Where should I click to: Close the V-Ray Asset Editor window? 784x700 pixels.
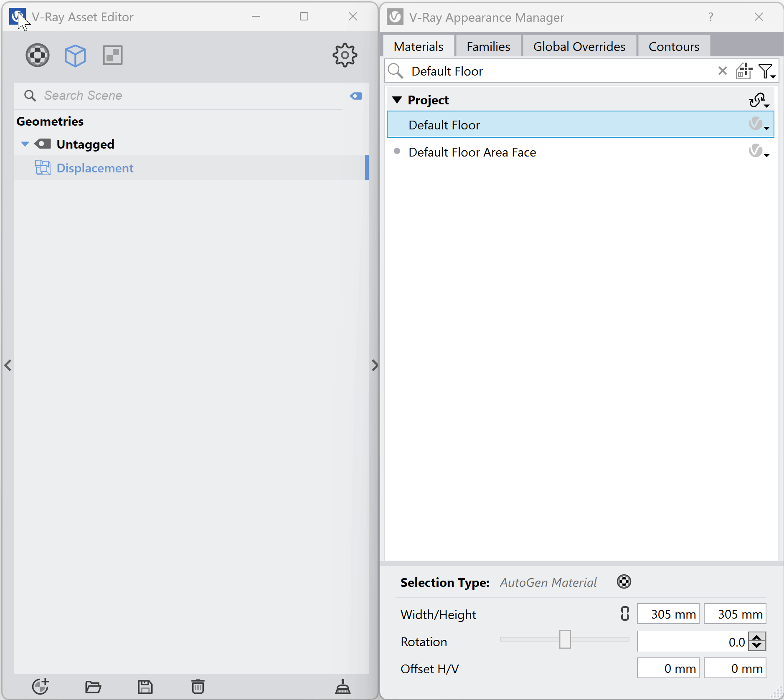pos(353,17)
